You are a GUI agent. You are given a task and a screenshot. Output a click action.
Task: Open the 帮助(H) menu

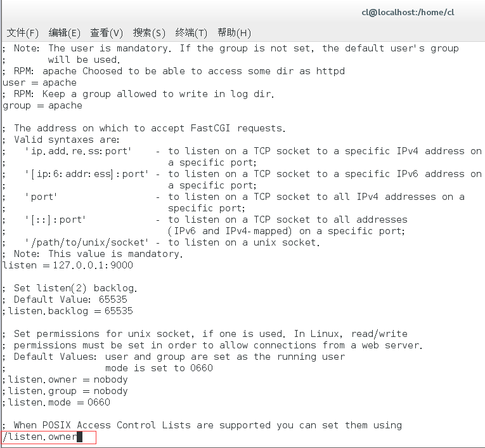tap(234, 33)
